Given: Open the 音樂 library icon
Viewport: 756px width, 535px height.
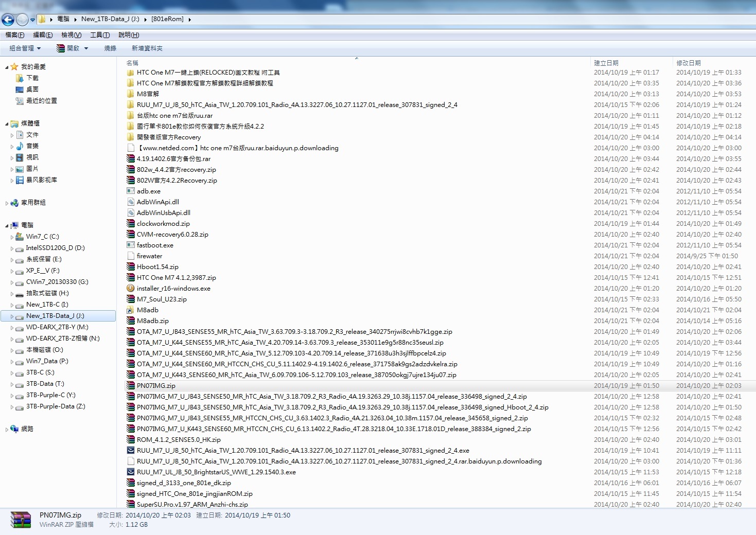Looking at the screenshot, I should pyautogui.click(x=20, y=146).
